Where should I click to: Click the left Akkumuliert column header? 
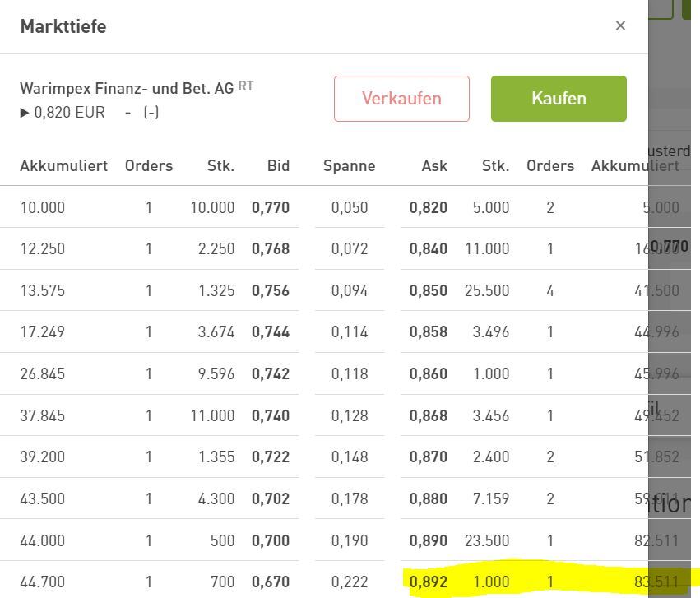click(x=64, y=165)
